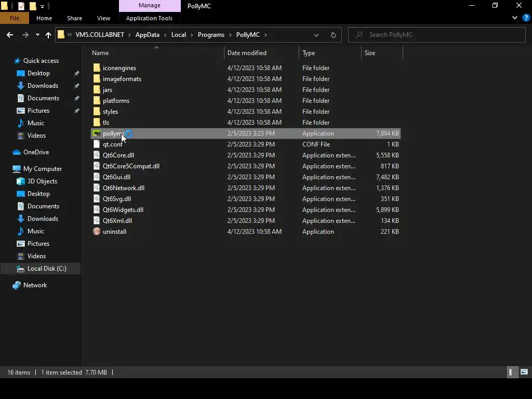Select Quick access in navigation pane
The image size is (532, 399).
coord(41,61)
